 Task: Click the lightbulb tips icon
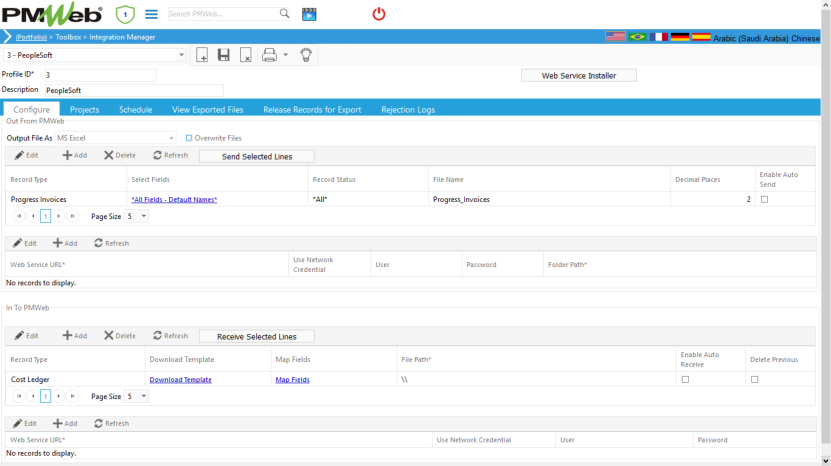pos(307,55)
